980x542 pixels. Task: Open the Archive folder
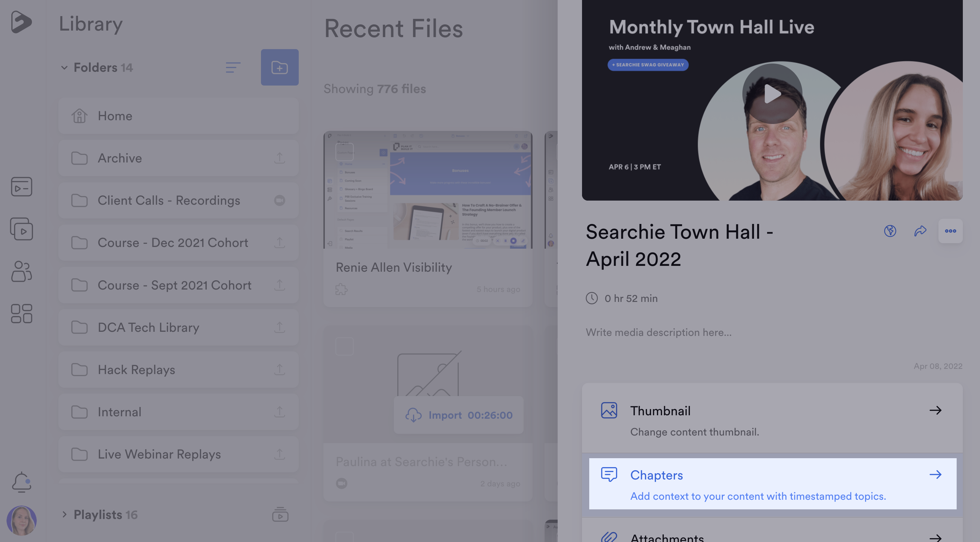point(179,158)
